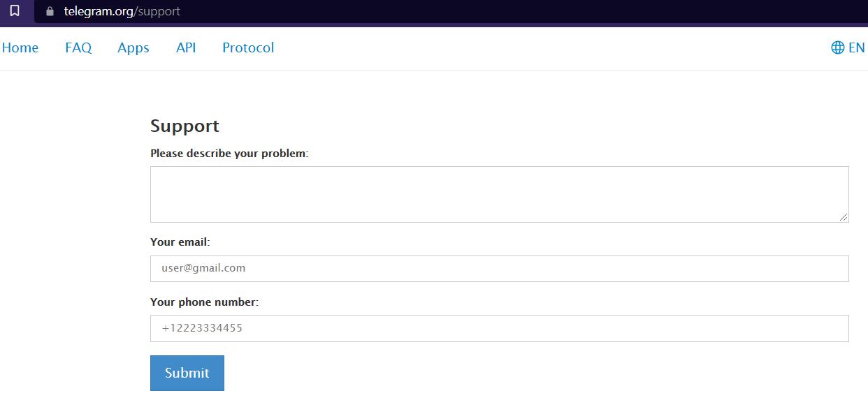The width and height of the screenshot is (868, 400).
Task: Click the "Please describe your problem" label
Action: coord(229,153)
